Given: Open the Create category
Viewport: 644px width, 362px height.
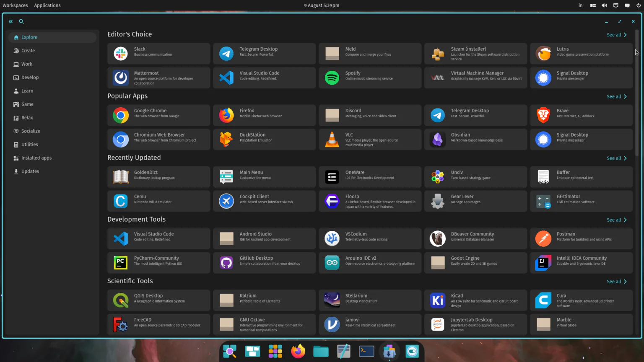Looking at the screenshot, I should tap(52, 51).
